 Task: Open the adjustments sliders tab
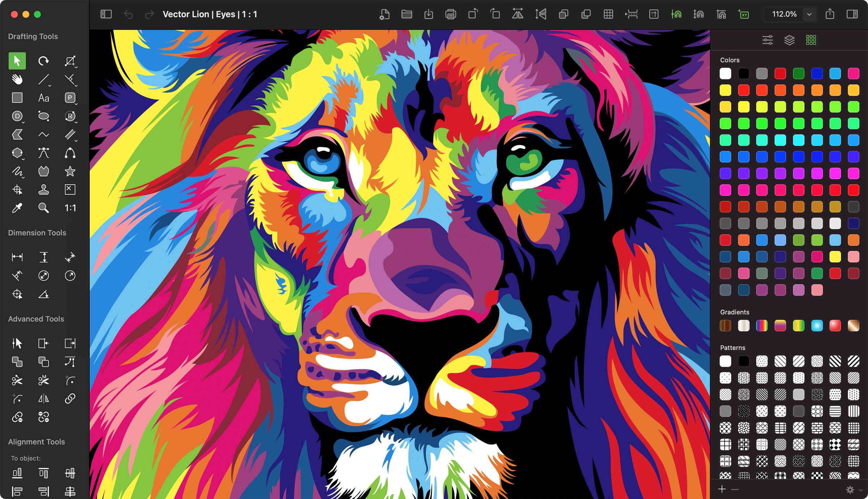767,40
